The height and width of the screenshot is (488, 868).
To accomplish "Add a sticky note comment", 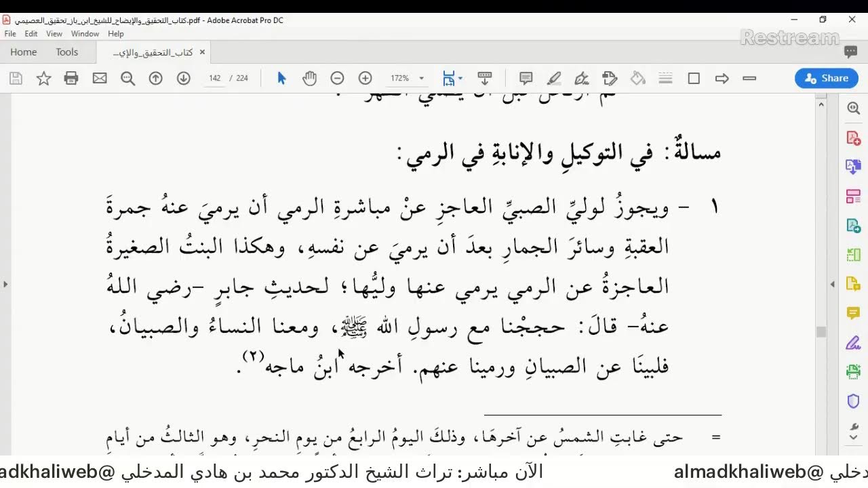I will [526, 79].
